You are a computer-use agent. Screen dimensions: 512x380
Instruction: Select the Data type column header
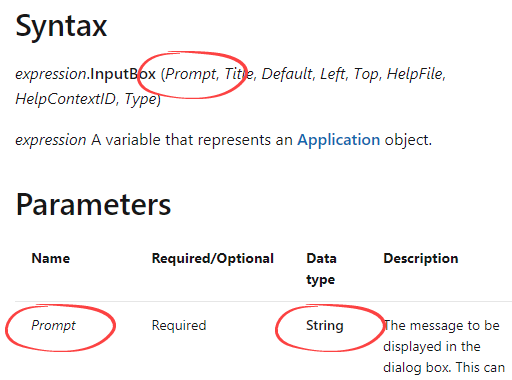tap(321, 269)
